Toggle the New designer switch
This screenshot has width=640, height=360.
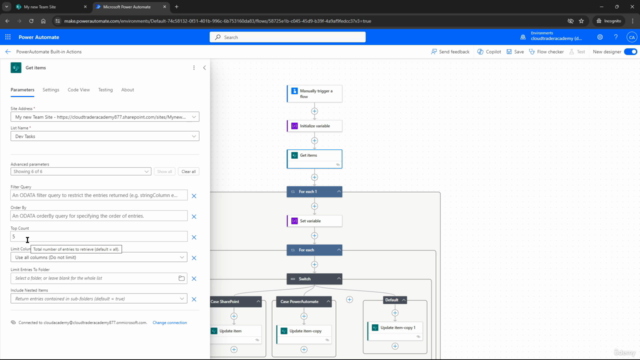coord(631,52)
